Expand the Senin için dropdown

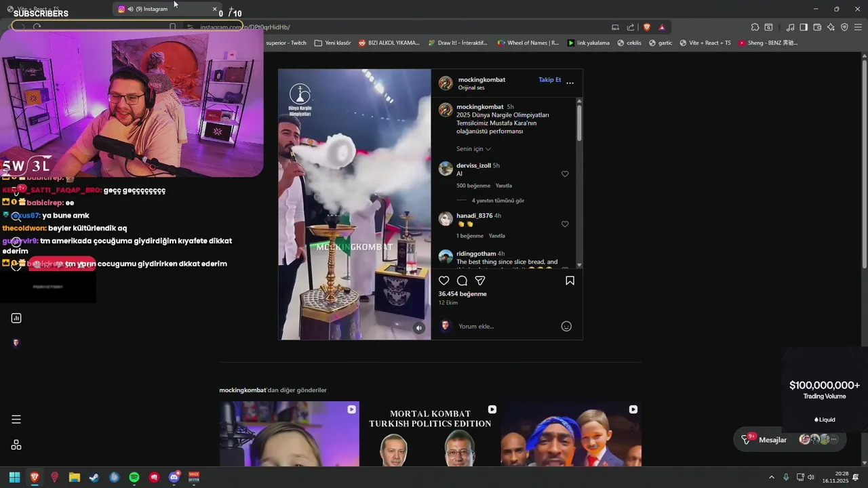click(473, 149)
